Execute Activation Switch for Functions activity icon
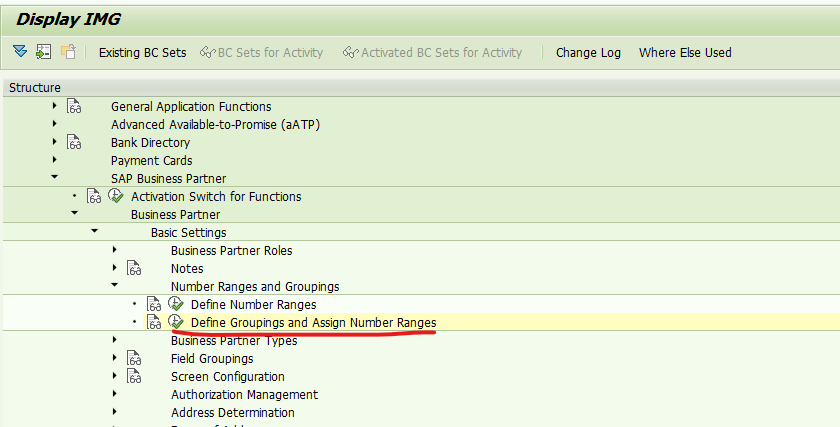This screenshot has width=840, height=427. [x=116, y=196]
